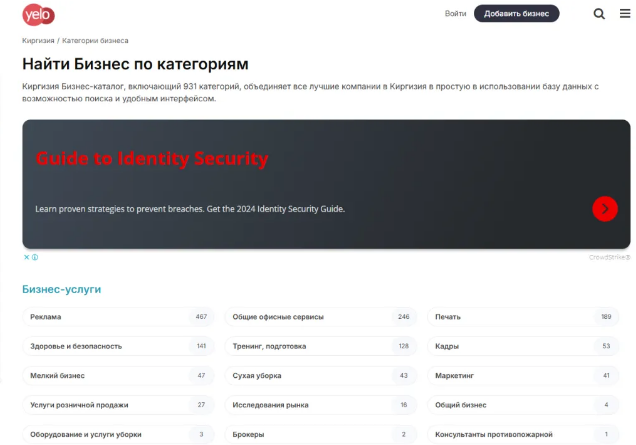Choose Тренинг, подготовка category

coord(270,346)
